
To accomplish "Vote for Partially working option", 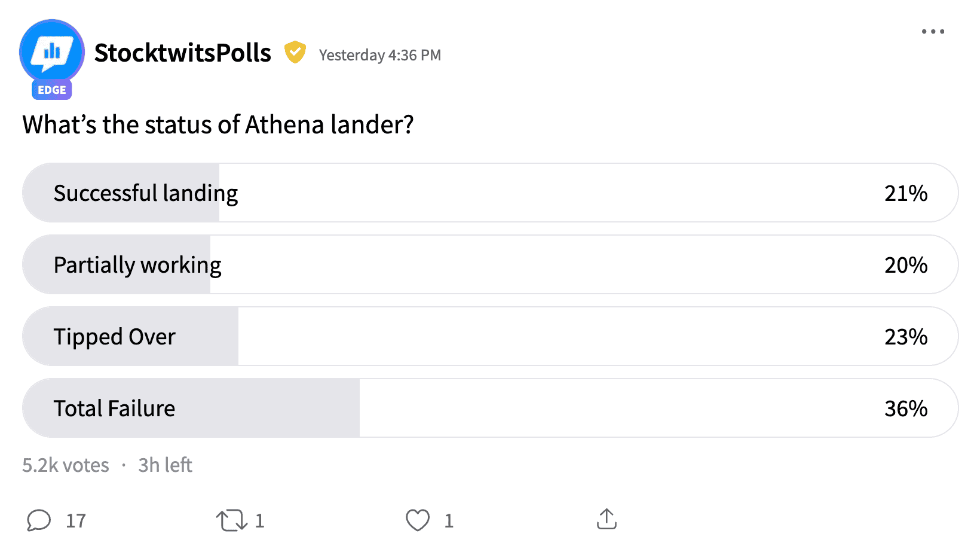I will pos(490,264).
